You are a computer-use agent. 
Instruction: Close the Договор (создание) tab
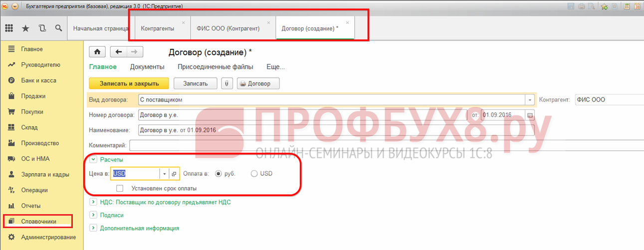[x=348, y=23]
